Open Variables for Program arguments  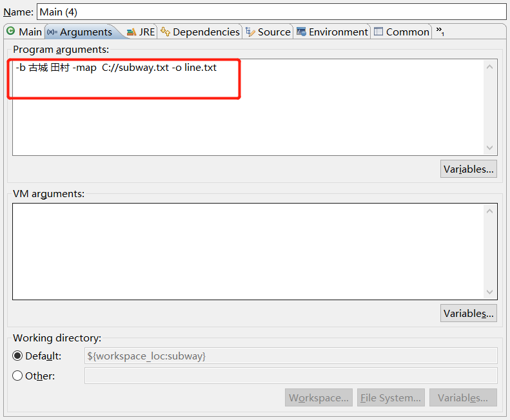click(468, 169)
